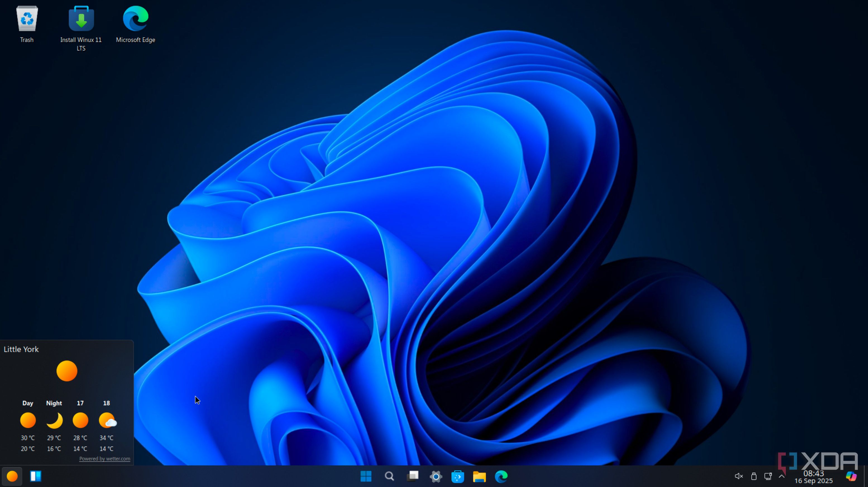The image size is (868, 487).
Task: Open the Store app in taskbar
Action: [x=458, y=476]
